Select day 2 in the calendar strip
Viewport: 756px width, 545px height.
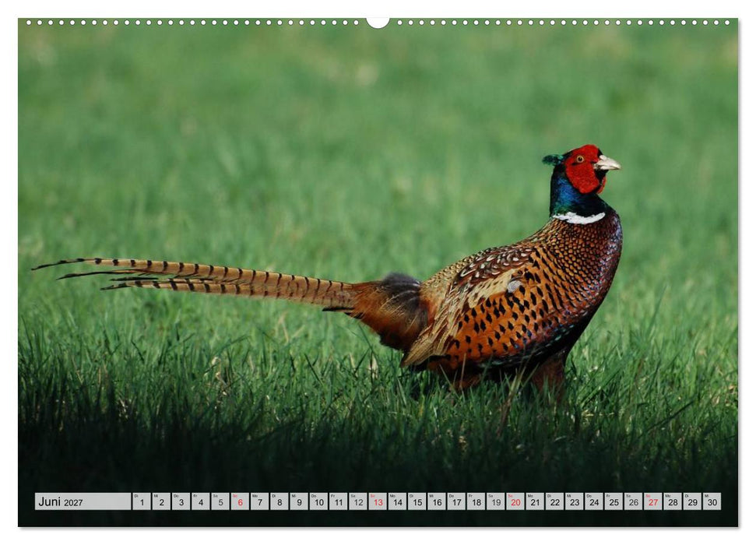coord(161,501)
